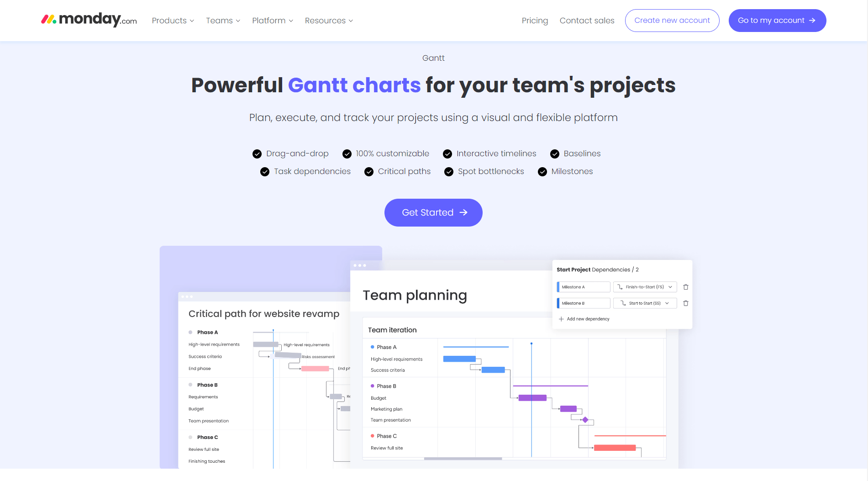Image resolution: width=868 pixels, height=481 pixels.
Task: Click the monday.com logo
Action: (x=89, y=20)
